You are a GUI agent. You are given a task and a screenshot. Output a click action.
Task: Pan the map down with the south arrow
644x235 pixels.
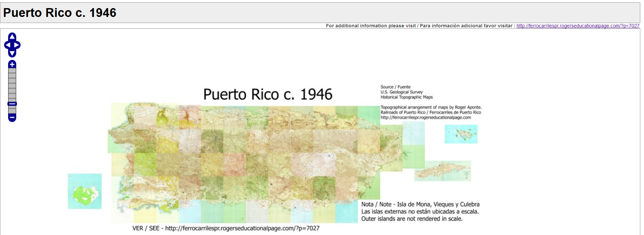click(12, 53)
